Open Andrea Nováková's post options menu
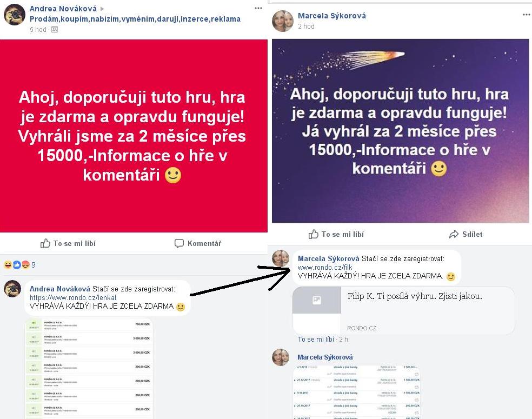The width and height of the screenshot is (532, 419). [x=258, y=8]
